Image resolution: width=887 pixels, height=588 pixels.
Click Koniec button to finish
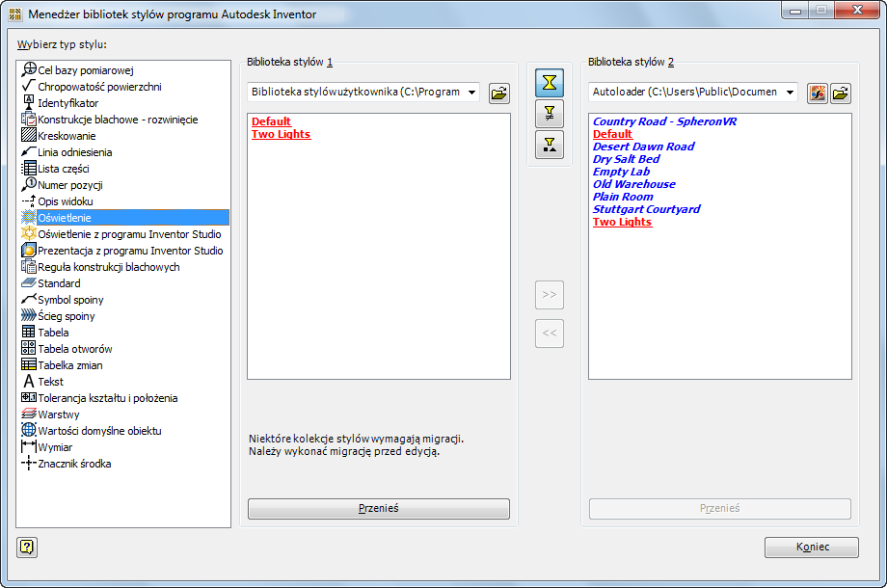[x=812, y=547]
